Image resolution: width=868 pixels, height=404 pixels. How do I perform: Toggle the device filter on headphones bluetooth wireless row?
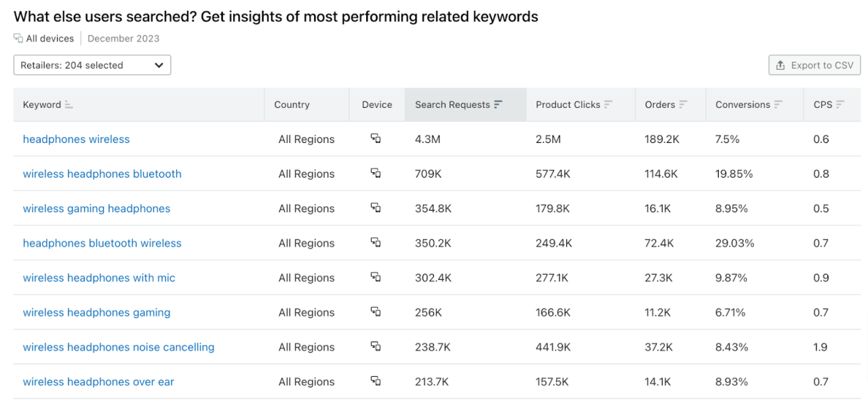[x=376, y=243]
